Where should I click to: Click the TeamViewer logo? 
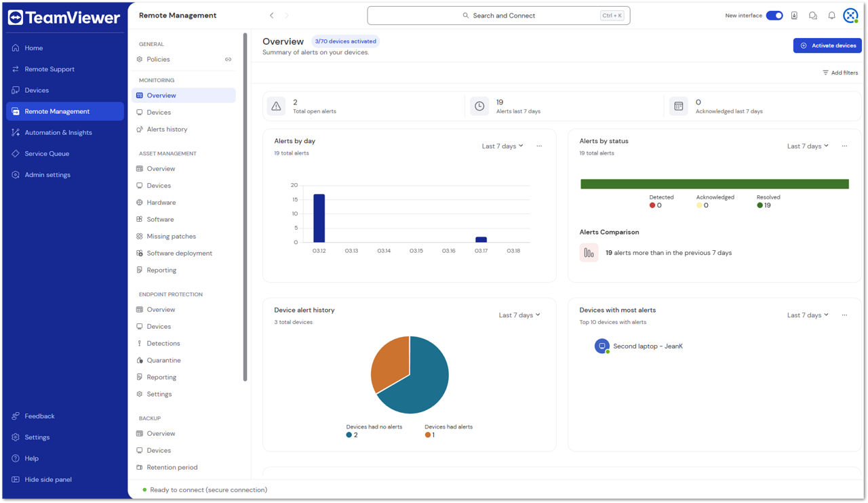pyautogui.click(x=64, y=18)
